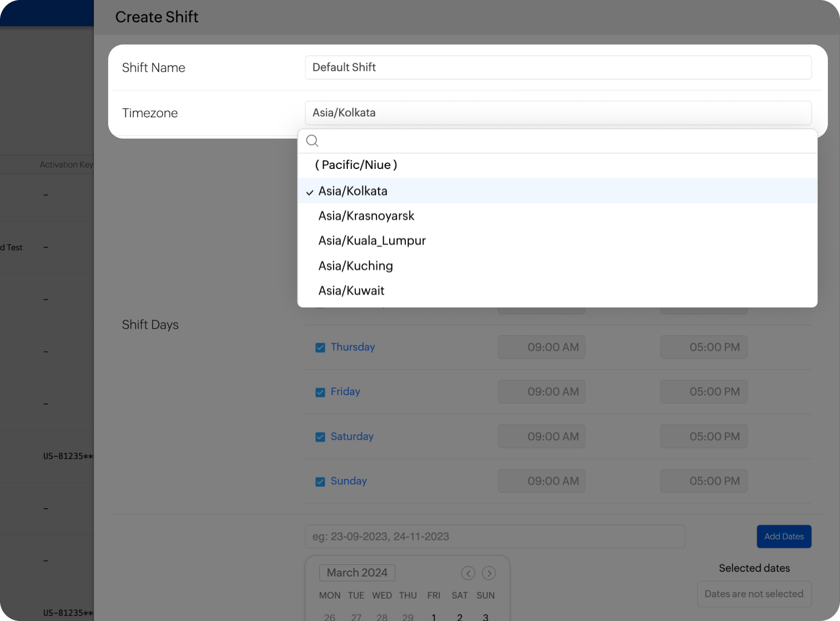This screenshot has height=621, width=840.
Task: Open the March 2024 month selector
Action: point(357,572)
